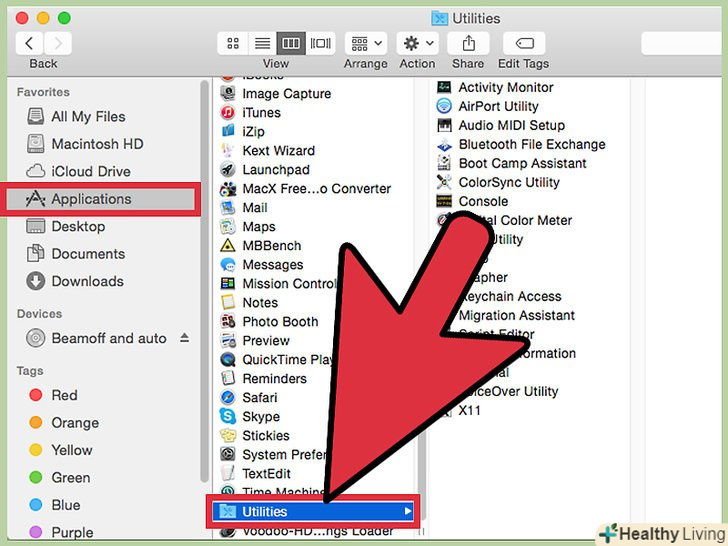Image resolution: width=728 pixels, height=546 pixels.
Task: Click the Reminders app icon
Action: point(228,378)
